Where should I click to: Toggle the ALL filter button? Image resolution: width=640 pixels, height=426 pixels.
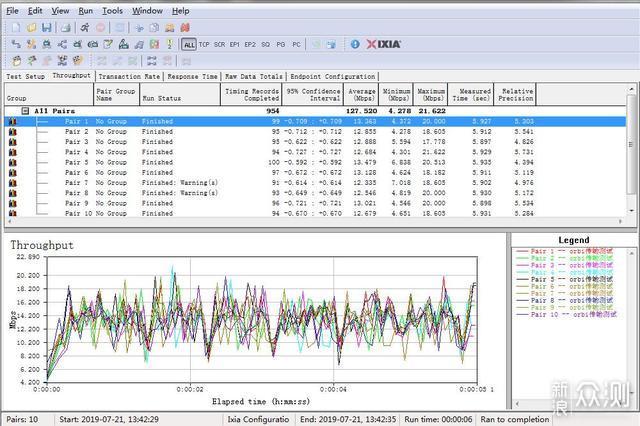point(189,44)
